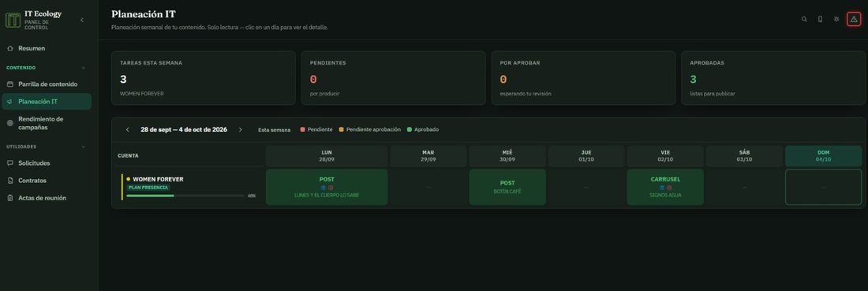Go to next week with right chevron
The height and width of the screenshot is (291, 868).
click(240, 129)
